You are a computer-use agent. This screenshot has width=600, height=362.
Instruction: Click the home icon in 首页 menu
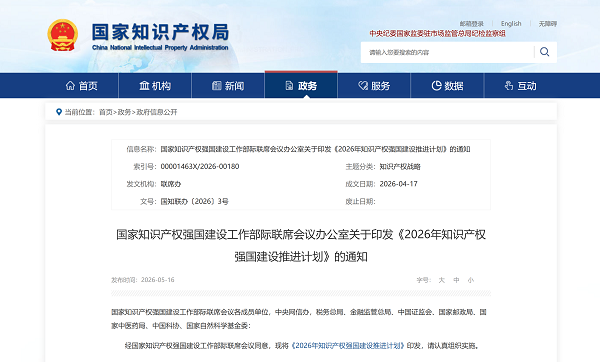(70, 85)
